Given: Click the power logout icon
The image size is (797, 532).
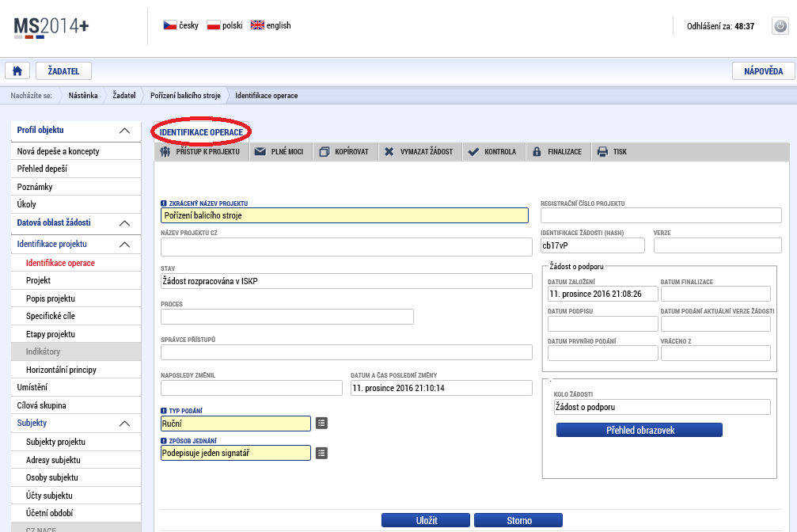Looking at the screenshot, I should [x=780, y=25].
